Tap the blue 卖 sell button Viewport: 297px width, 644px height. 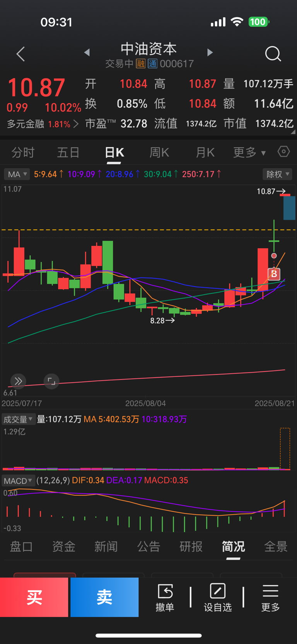[104, 597]
